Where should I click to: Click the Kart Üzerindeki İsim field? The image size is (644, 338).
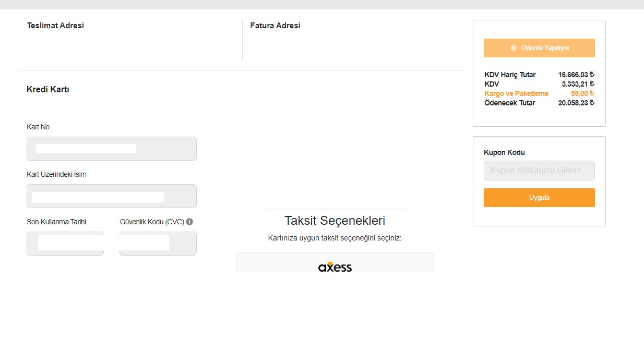pyautogui.click(x=111, y=196)
